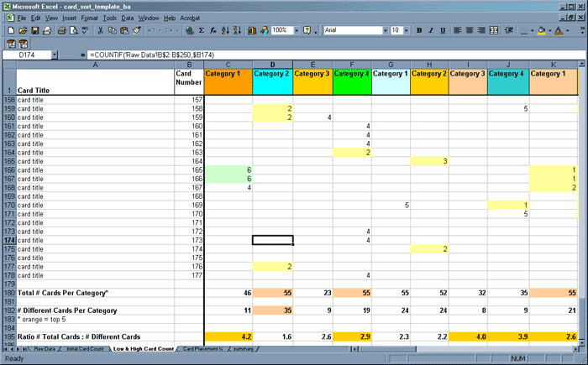This screenshot has height=365, width=588.
Task: Click the Open folder icon
Action: 22,30
